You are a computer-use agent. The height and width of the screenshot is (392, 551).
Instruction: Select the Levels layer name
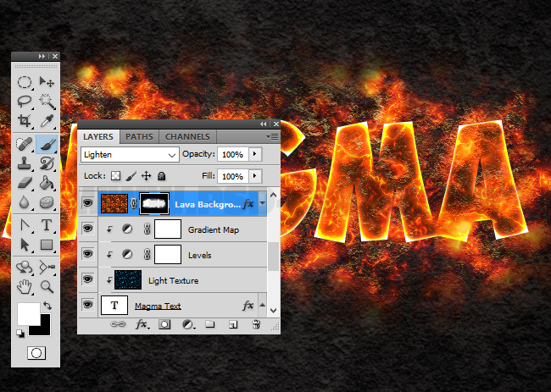click(199, 256)
